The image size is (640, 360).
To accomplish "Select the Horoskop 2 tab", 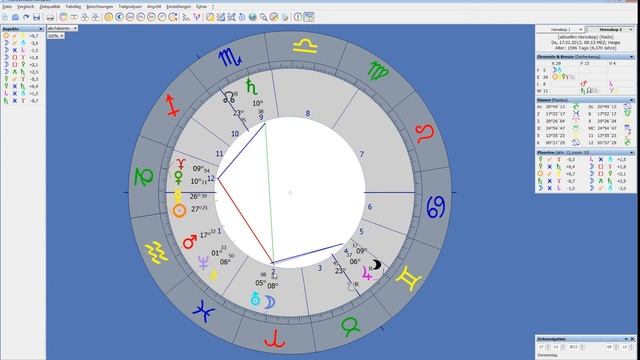I will (x=611, y=30).
